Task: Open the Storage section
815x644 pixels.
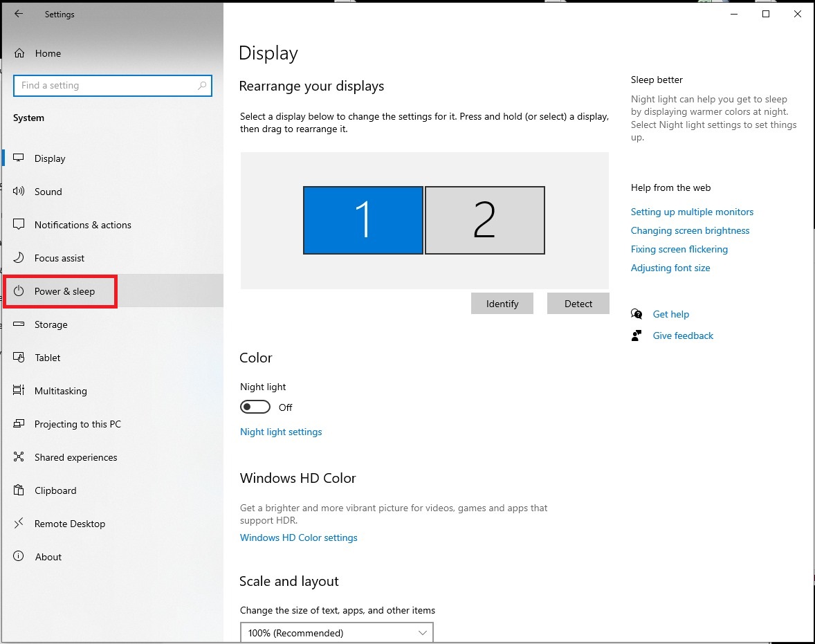Action: (112, 324)
